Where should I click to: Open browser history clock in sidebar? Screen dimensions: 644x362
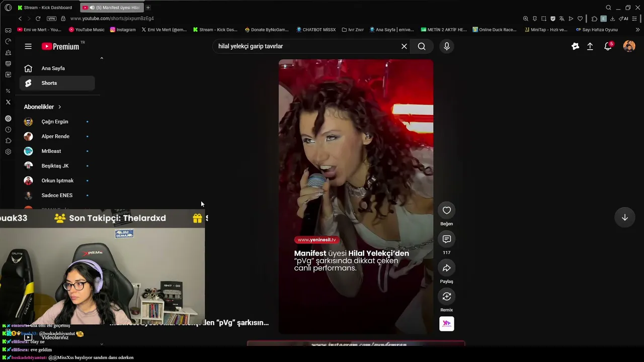click(8, 130)
